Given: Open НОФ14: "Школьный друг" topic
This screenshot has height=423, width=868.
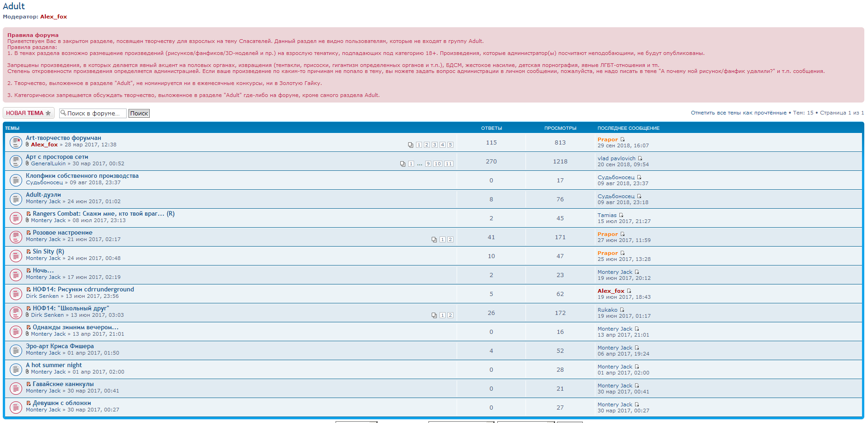Looking at the screenshot, I should (x=71, y=308).
